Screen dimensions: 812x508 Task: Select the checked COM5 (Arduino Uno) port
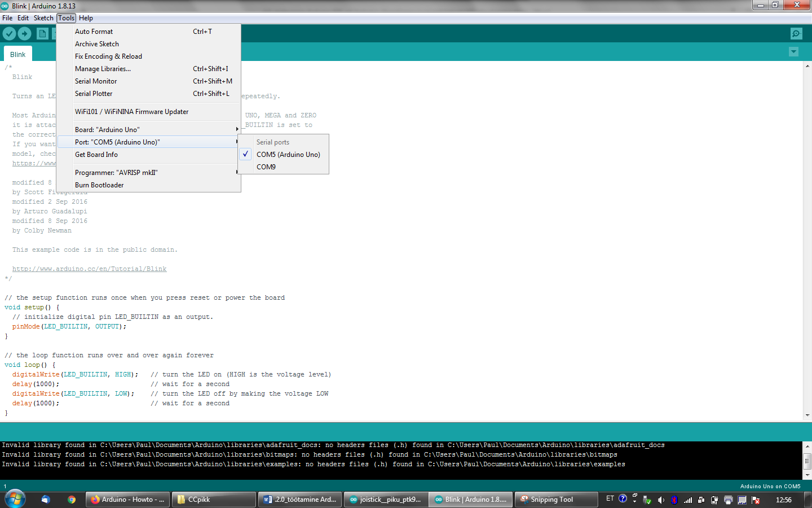(x=288, y=155)
